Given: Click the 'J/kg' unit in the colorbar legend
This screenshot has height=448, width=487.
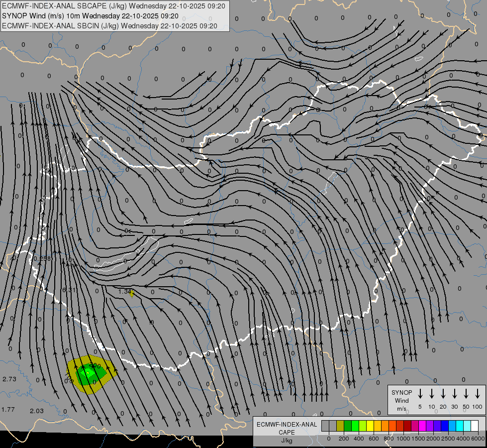Looking at the screenshot, I should click(x=287, y=441).
